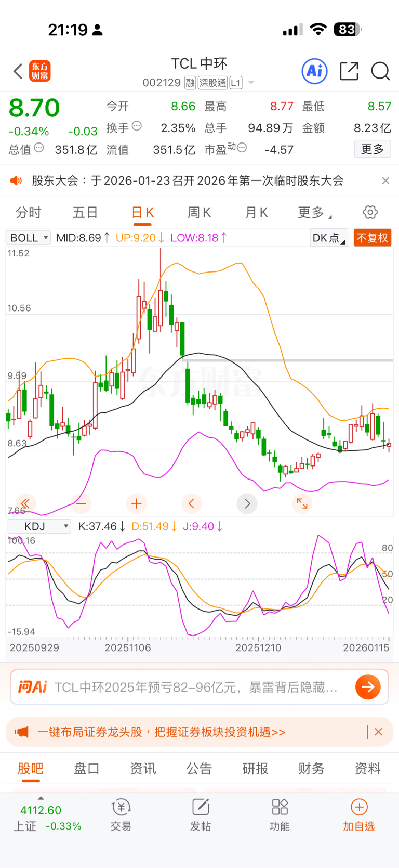Open the DK点 dropdown
399x868 pixels.
329,238
